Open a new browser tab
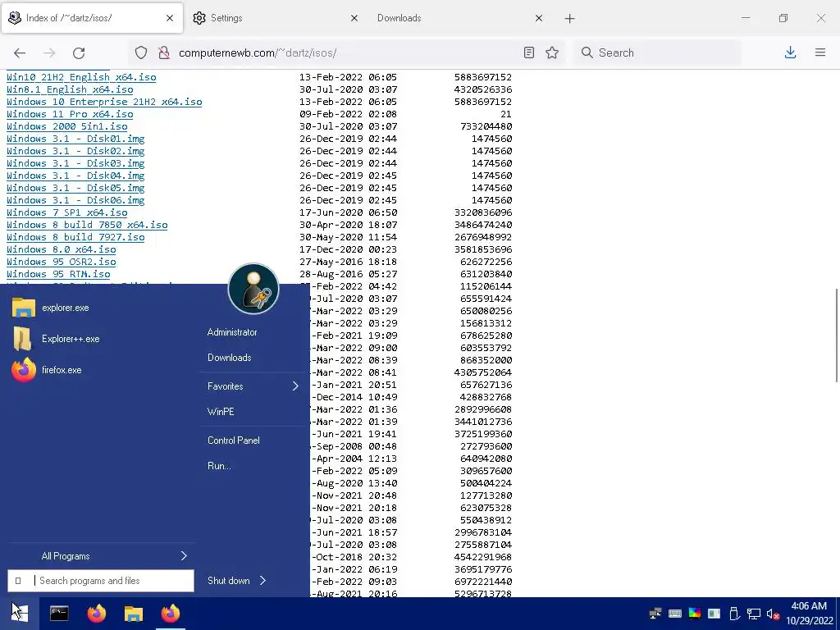 click(569, 18)
